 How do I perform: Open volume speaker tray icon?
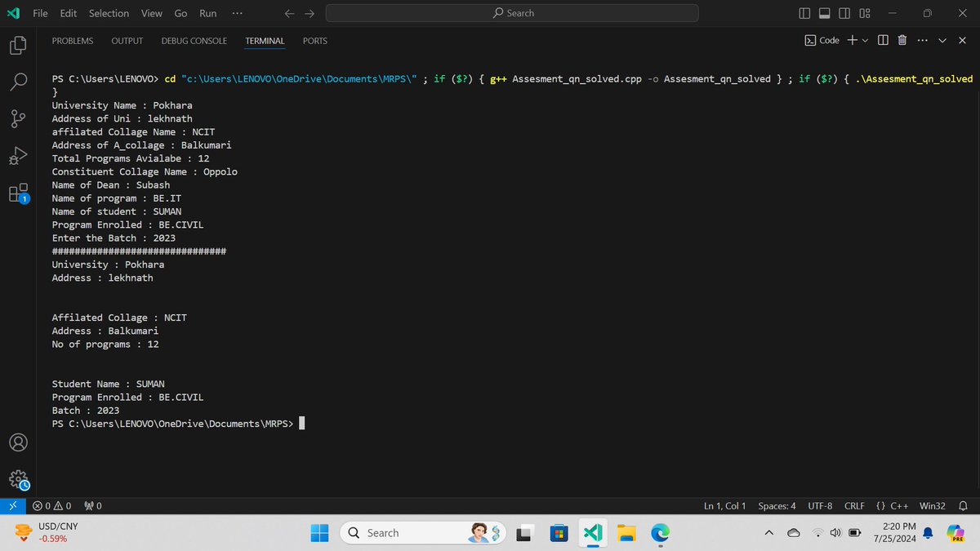click(836, 533)
